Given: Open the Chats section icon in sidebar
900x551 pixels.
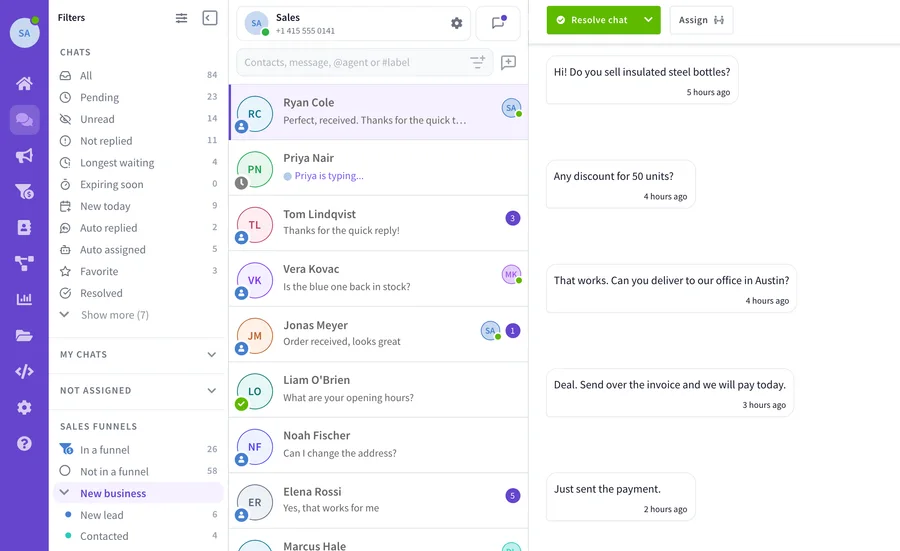Looking at the screenshot, I should coord(24,119).
